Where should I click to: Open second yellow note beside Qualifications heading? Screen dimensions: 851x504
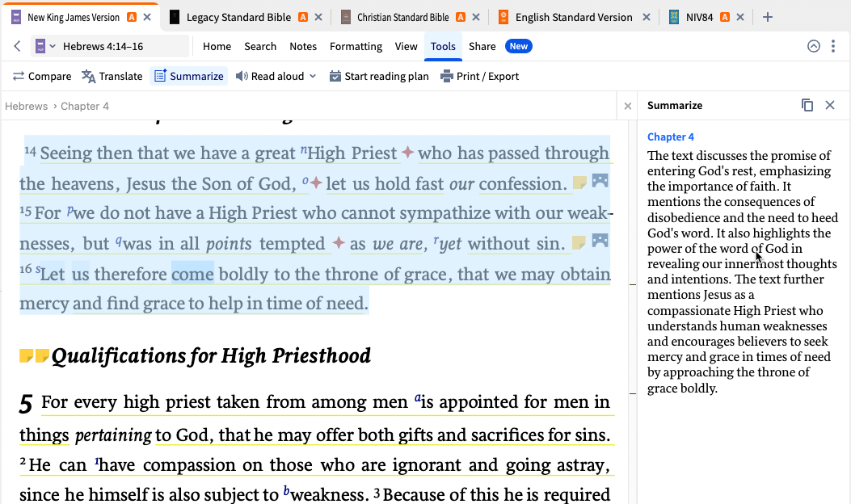pyautogui.click(x=42, y=356)
